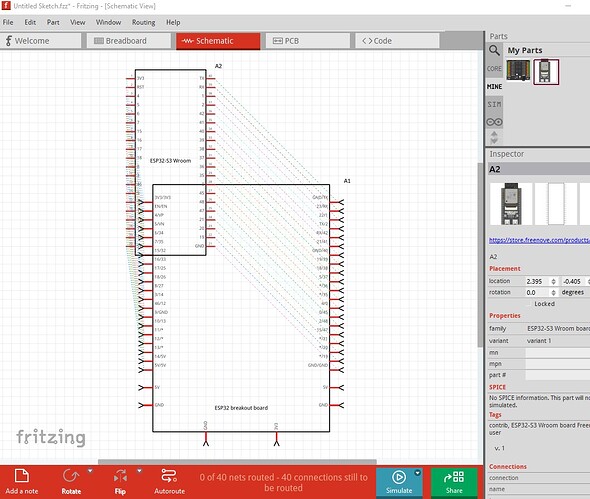Click the bottom 3V3 pin of breakout board
This screenshot has width=590, height=499.
tap(277, 438)
